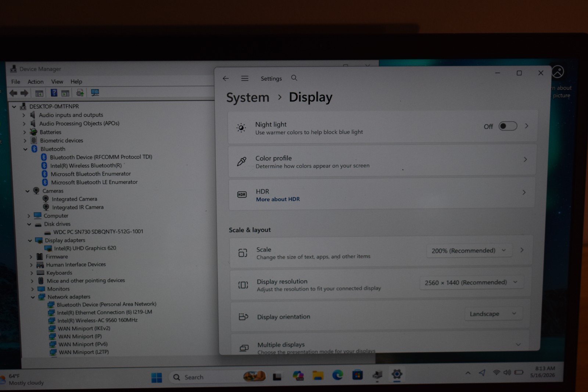Select the Integrated Camera device
The height and width of the screenshot is (392, 588).
tap(75, 199)
